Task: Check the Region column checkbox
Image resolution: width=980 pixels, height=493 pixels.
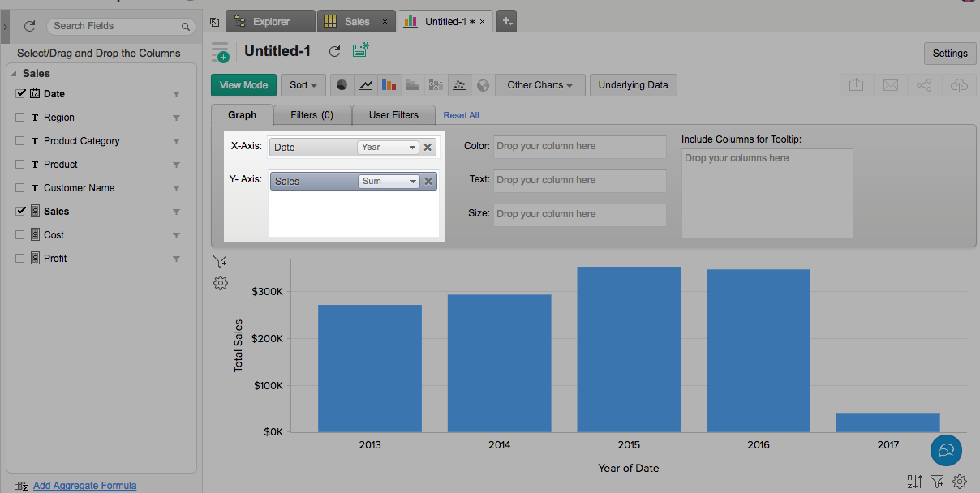Action: [x=20, y=118]
